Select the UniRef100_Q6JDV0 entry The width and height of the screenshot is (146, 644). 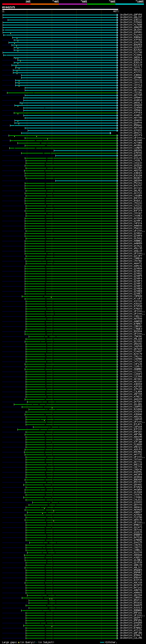(131, 30)
